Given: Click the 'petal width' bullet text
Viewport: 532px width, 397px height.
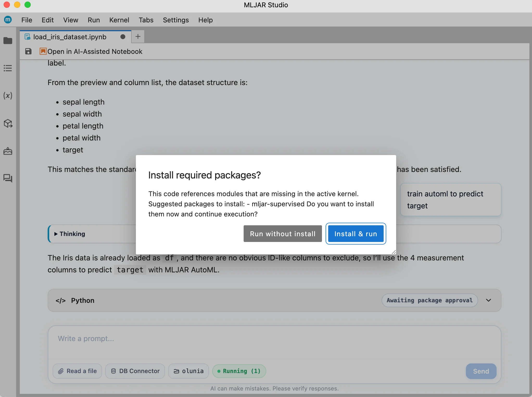Looking at the screenshot, I should tap(81, 138).
